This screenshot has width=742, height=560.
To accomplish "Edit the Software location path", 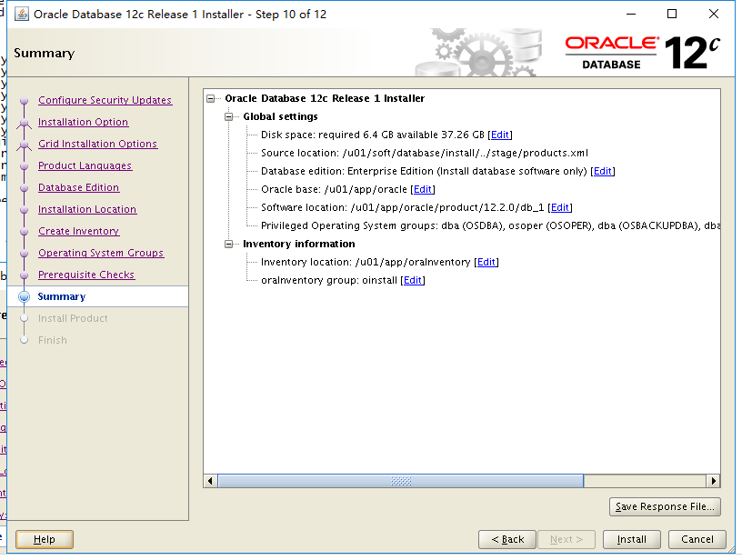I will coord(560,207).
